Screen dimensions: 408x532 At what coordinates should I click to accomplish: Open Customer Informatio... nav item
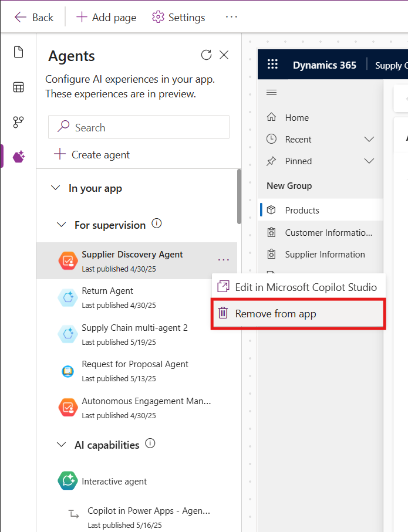click(321, 232)
